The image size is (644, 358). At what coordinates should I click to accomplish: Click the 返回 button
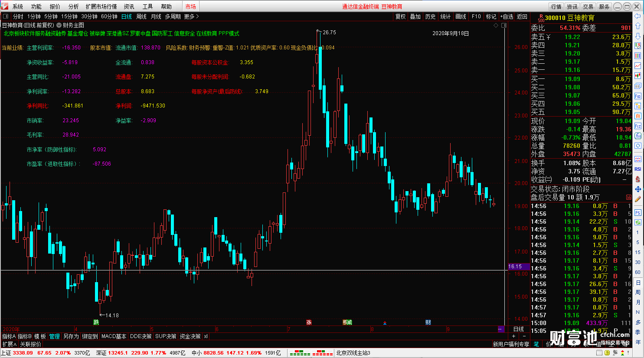tap(522, 16)
